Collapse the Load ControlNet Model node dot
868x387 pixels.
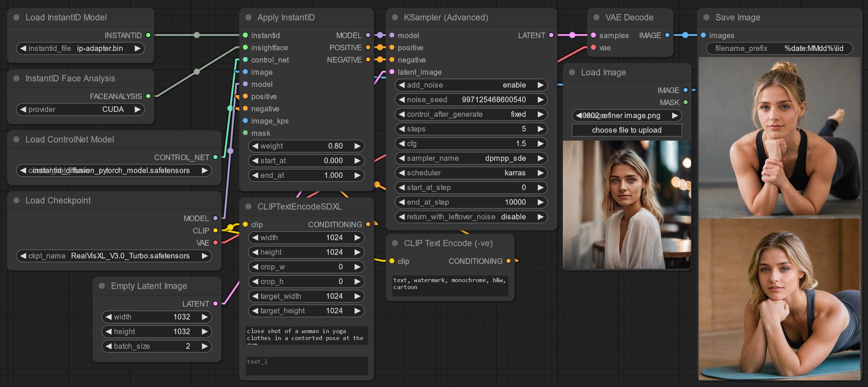pyautogui.click(x=16, y=139)
